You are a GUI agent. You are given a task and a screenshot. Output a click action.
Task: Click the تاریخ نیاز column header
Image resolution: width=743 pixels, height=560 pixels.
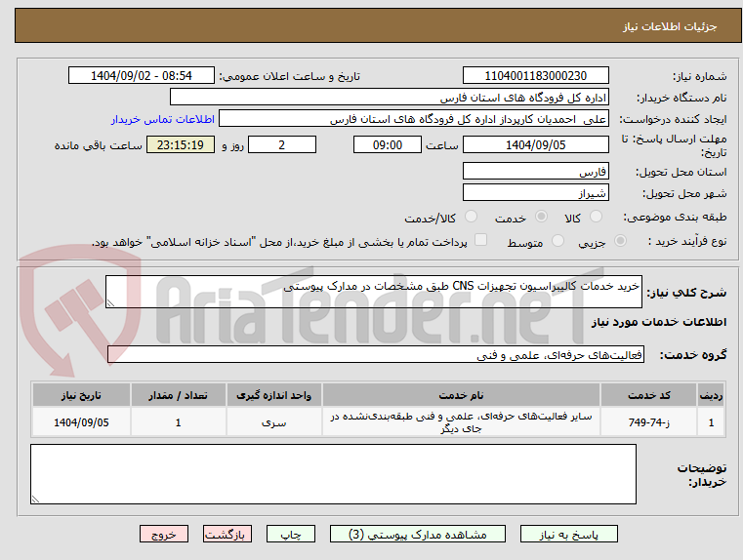click(81, 395)
